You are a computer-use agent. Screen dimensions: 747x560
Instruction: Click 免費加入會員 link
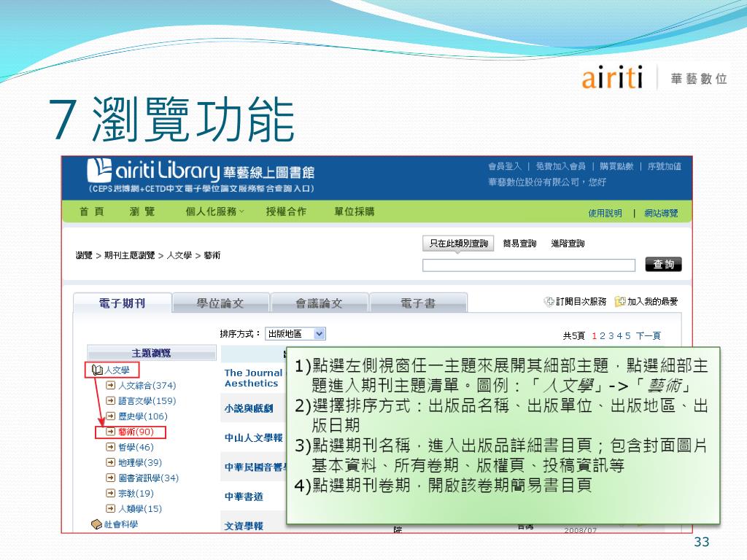(561, 166)
